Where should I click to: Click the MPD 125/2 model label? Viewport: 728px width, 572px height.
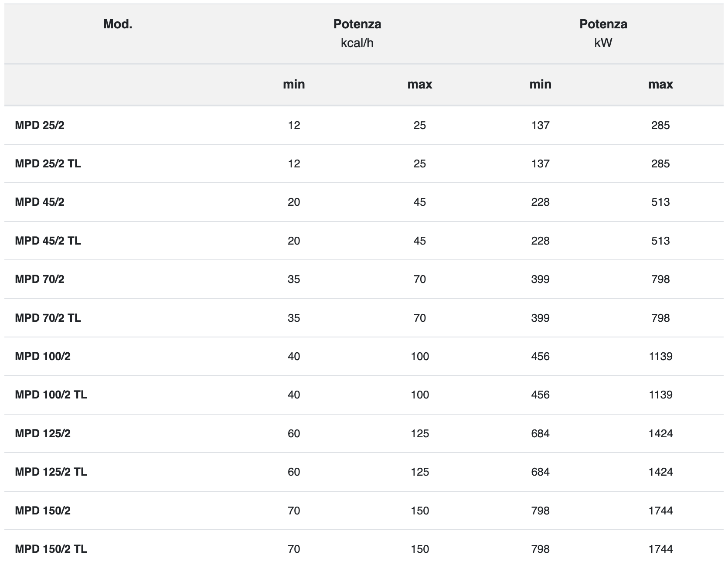point(43,434)
